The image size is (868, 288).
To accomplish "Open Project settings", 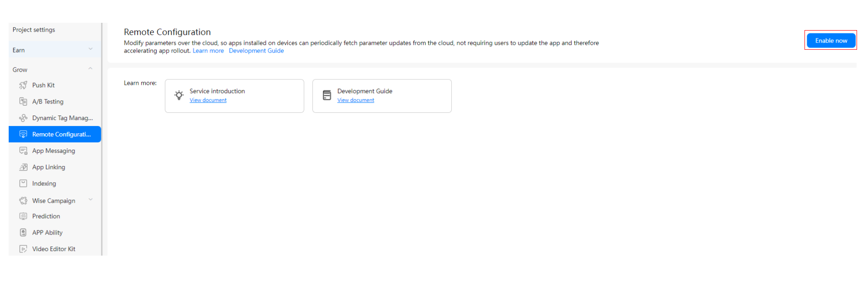I will point(35,30).
